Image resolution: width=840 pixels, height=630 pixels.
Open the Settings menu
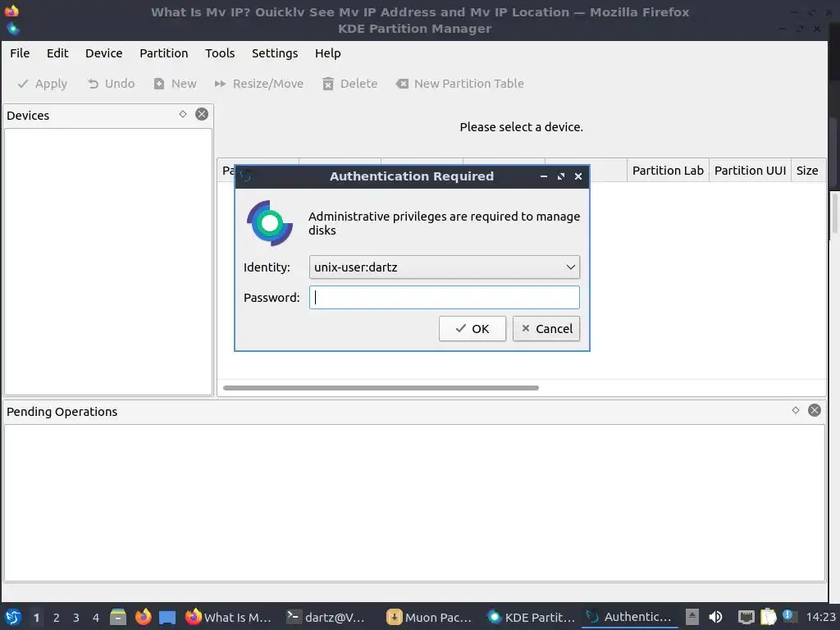click(x=275, y=53)
